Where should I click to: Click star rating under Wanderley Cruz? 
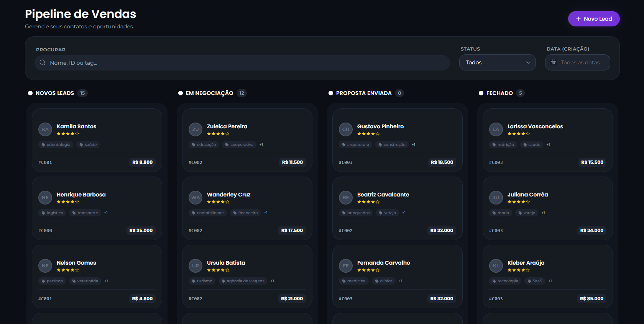(218, 202)
